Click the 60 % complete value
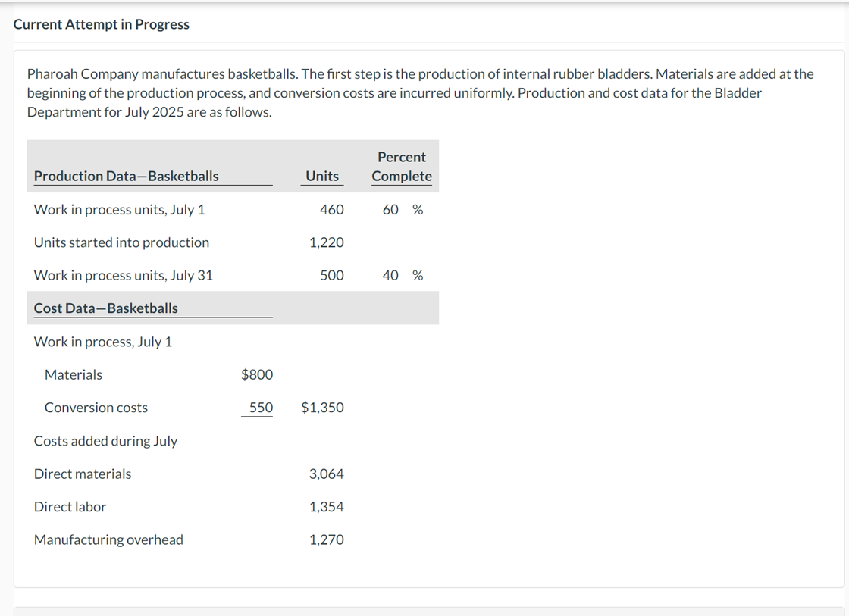849x616 pixels. point(403,210)
